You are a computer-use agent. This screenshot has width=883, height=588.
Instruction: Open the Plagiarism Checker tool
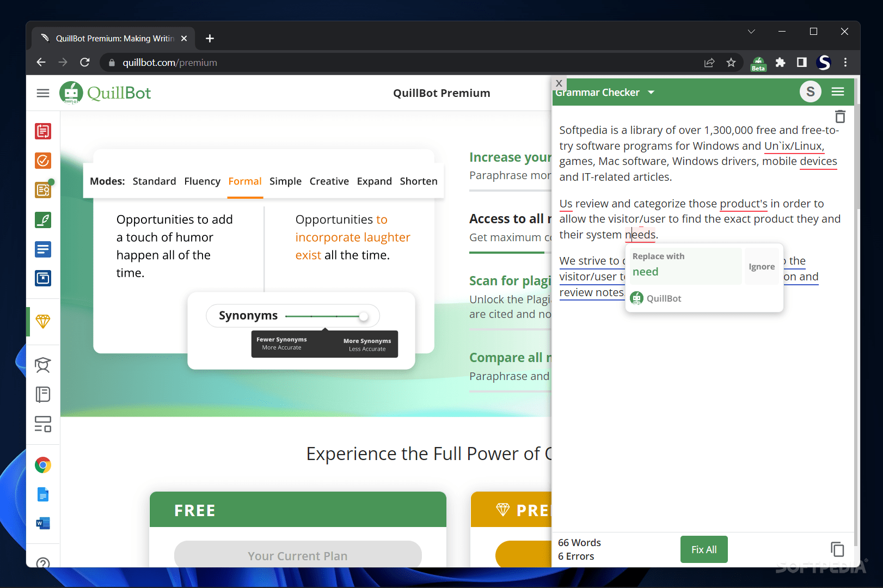point(43,190)
